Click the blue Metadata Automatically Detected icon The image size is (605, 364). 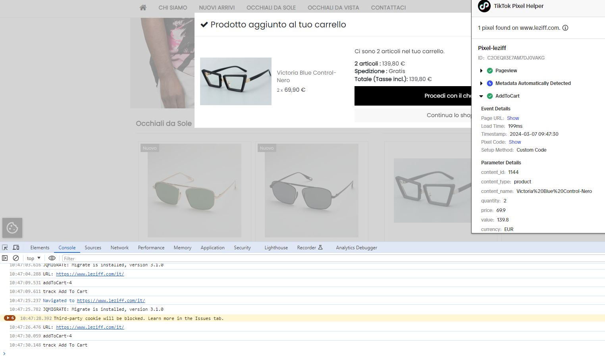[490, 83]
